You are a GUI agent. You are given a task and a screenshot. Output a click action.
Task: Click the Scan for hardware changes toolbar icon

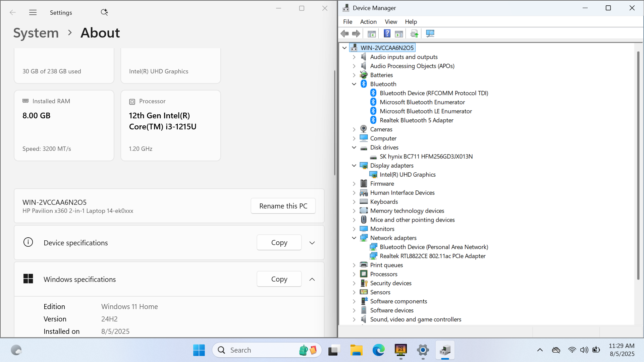tap(430, 34)
